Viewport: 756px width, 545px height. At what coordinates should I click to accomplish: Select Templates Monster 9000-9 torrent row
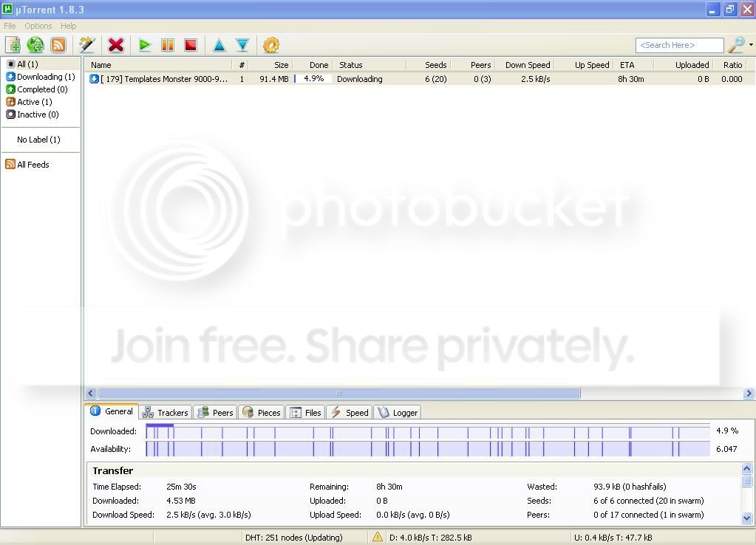point(420,79)
